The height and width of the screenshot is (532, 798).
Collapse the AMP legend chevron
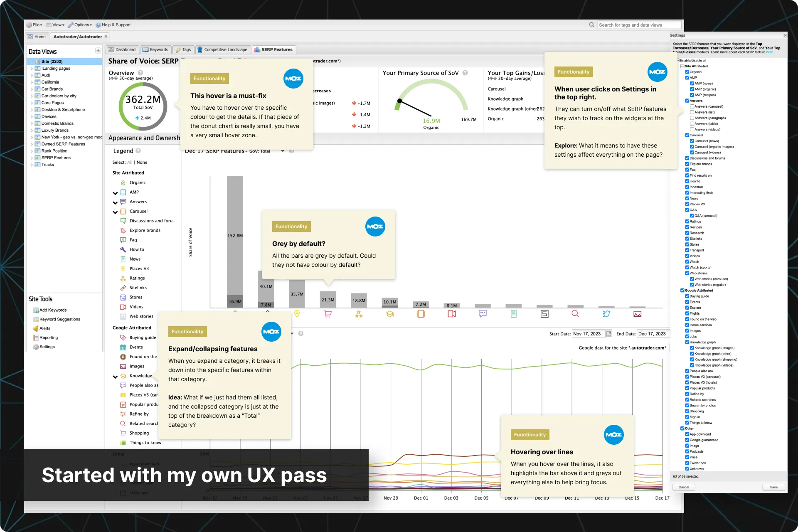115,193
